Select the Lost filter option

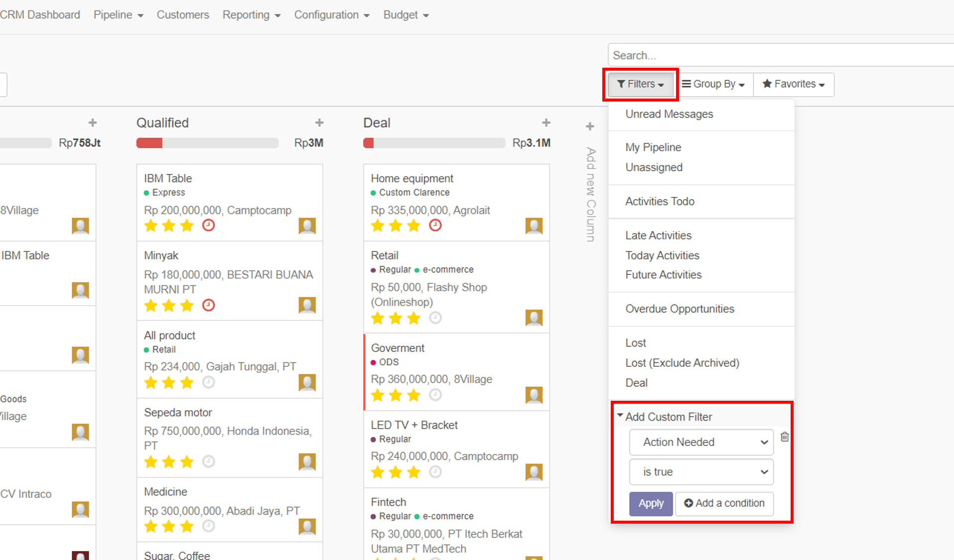tap(701, 343)
